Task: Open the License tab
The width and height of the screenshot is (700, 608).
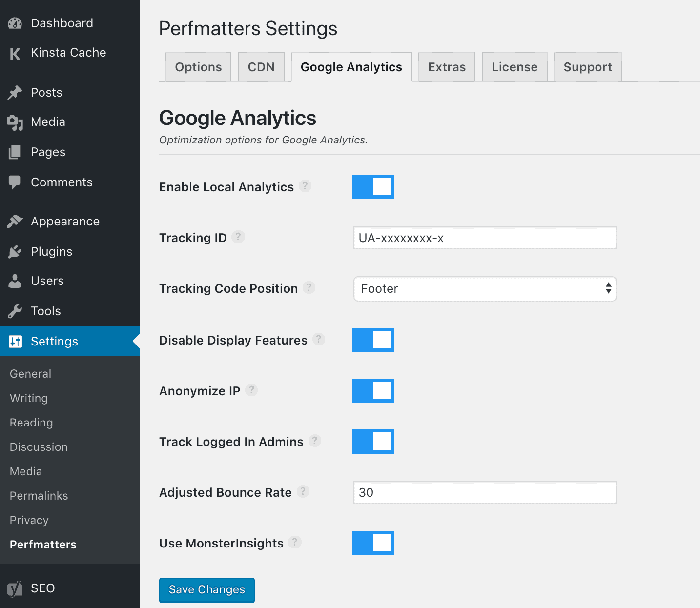Action: pos(515,67)
